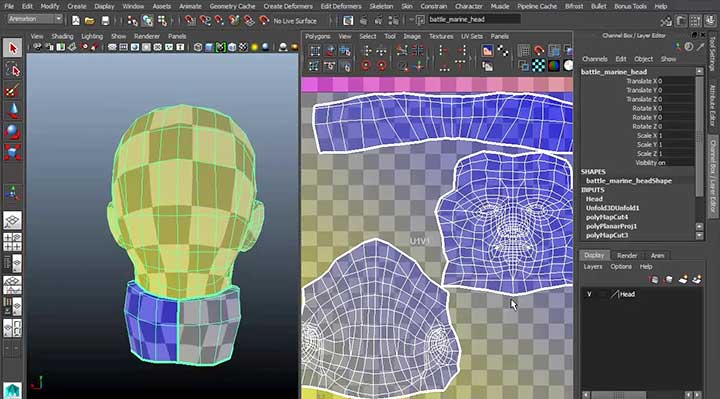Switch to Display layer tab

tap(594, 255)
